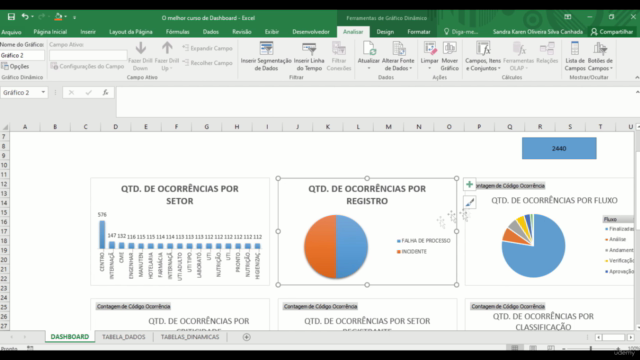Insert a timeline (Inserir Linha do Tempo)
Screen dimensions: 640x360
(x=309, y=56)
